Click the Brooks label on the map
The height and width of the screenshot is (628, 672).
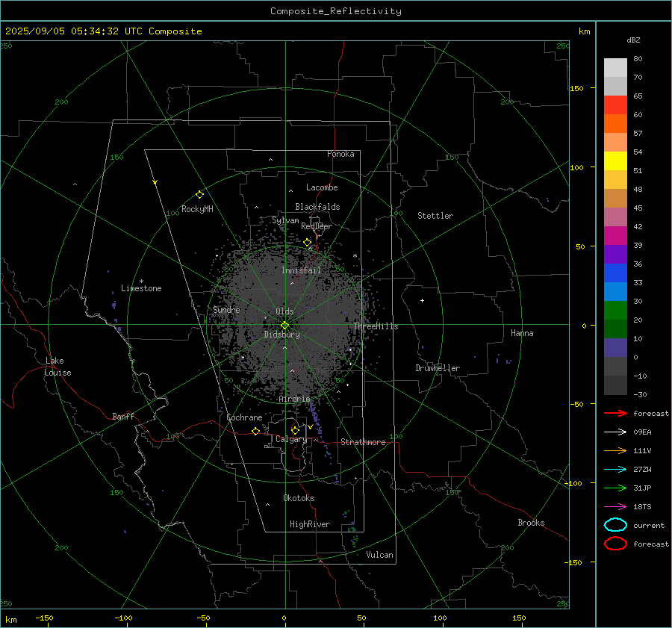pos(531,523)
